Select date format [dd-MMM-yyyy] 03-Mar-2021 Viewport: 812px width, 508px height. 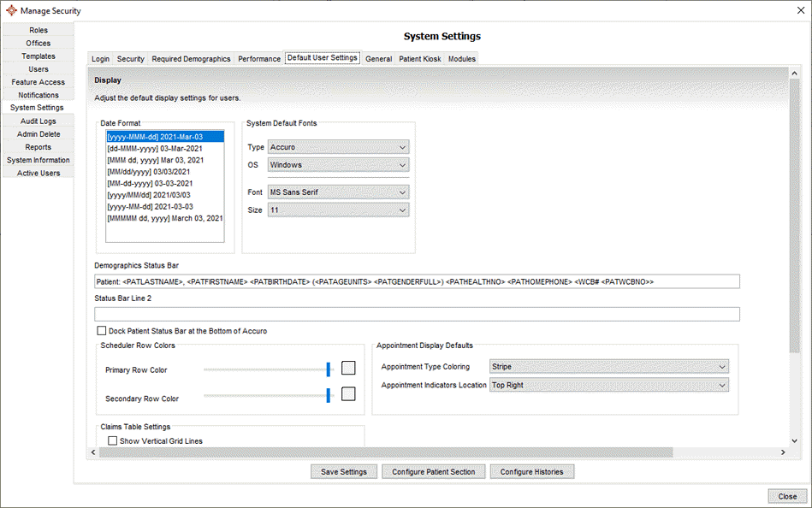[165, 149]
